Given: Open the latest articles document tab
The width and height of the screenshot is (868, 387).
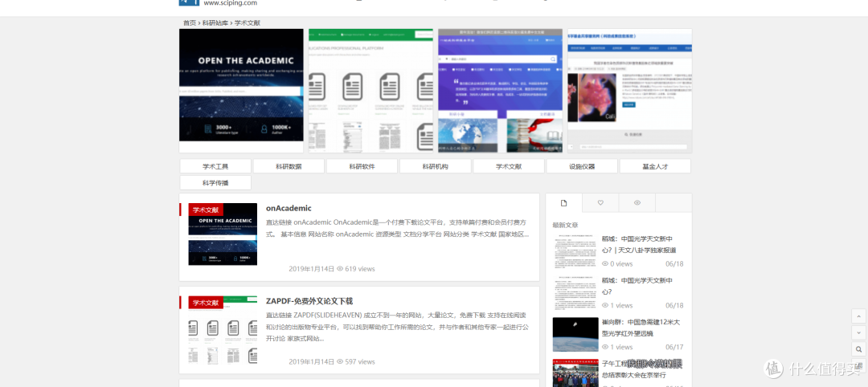Looking at the screenshot, I should tap(563, 203).
